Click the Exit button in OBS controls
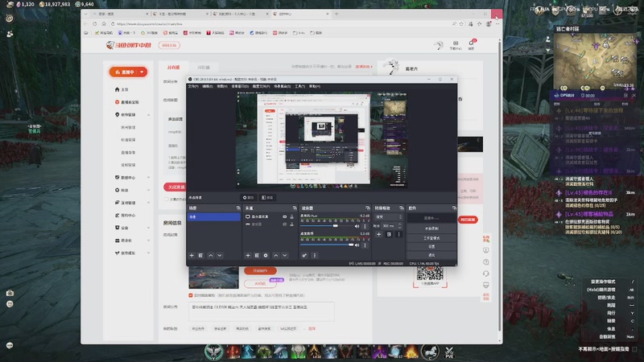 431,255
